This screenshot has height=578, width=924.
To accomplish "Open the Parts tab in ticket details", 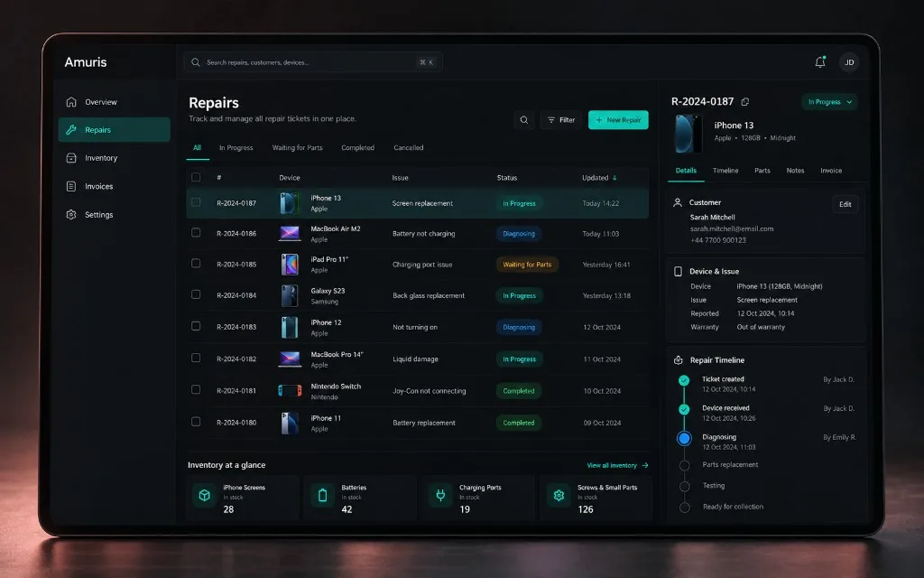I will click(762, 171).
